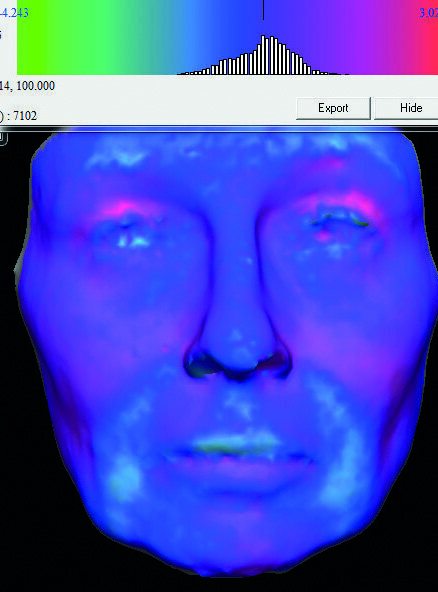Image resolution: width=438 pixels, height=592 pixels.
Task: Click the color gradient spectrum bar
Action: 227,37
